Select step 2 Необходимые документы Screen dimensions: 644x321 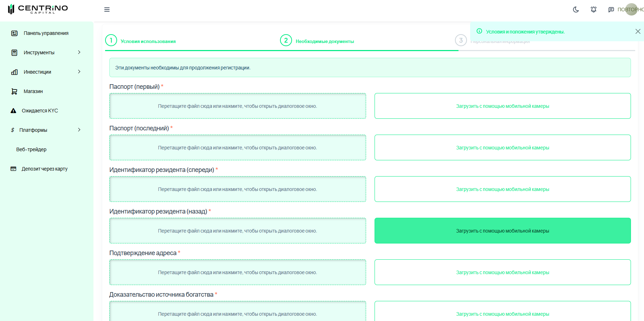tap(317, 41)
